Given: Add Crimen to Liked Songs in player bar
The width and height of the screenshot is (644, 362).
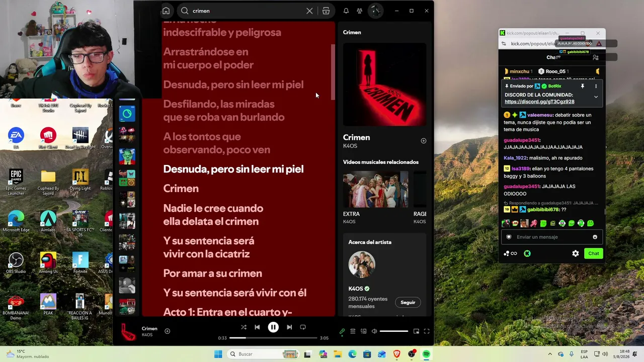Looking at the screenshot, I should (x=167, y=331).
